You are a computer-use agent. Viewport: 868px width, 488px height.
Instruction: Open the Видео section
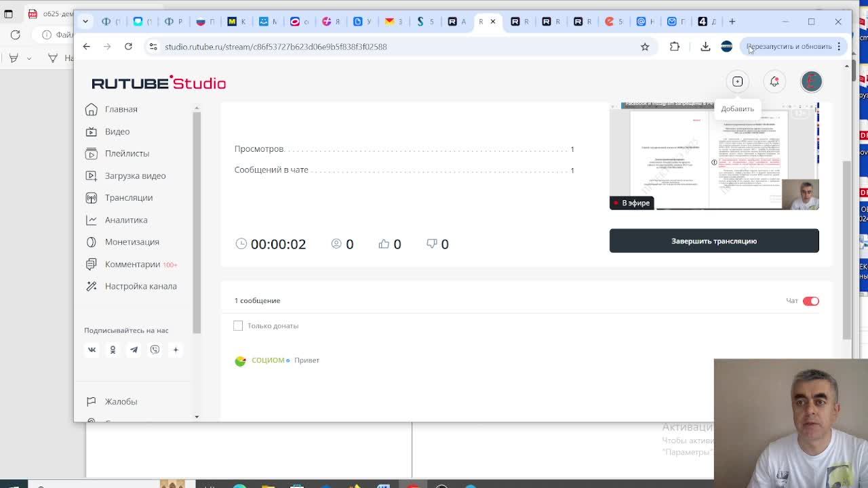[x=117, y=131]
